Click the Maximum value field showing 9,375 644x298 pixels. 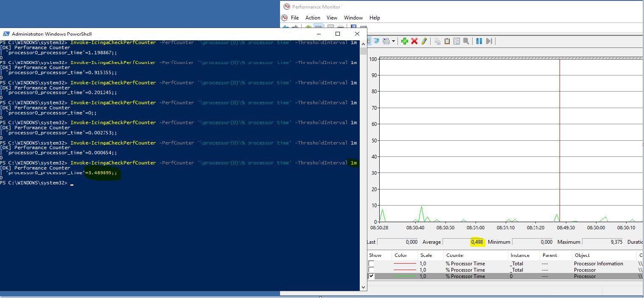point(602,242)
